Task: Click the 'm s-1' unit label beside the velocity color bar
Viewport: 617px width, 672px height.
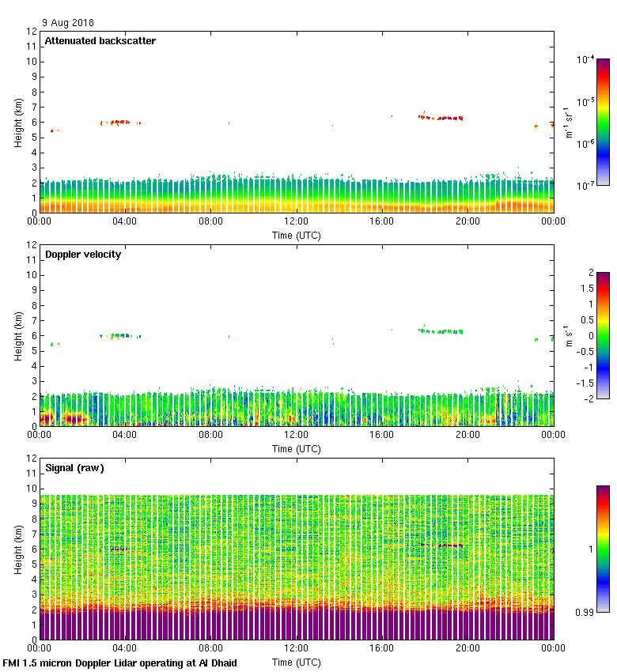Action: click(569, 335)
